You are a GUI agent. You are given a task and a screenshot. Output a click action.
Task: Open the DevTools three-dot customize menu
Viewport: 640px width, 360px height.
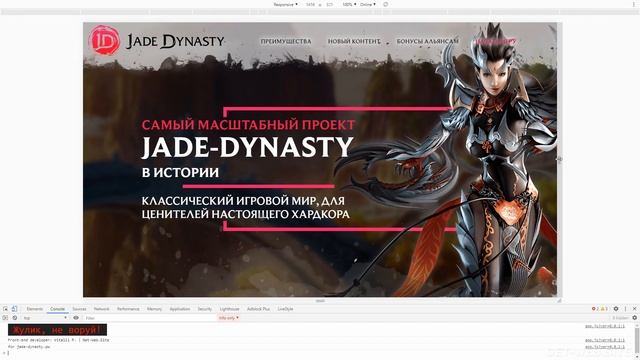pyautogui.click(x=625, y=309)
